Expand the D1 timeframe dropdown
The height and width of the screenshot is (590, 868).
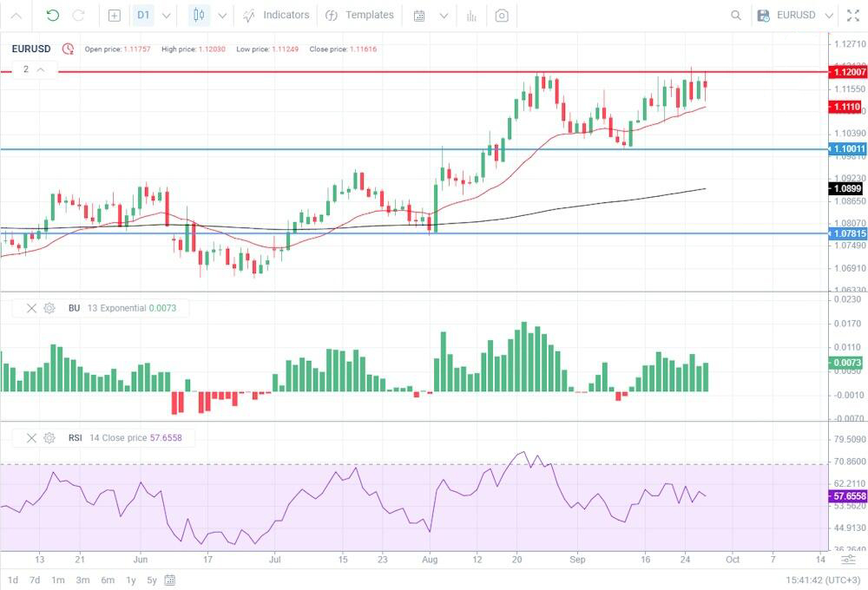[x=166, y=16]
